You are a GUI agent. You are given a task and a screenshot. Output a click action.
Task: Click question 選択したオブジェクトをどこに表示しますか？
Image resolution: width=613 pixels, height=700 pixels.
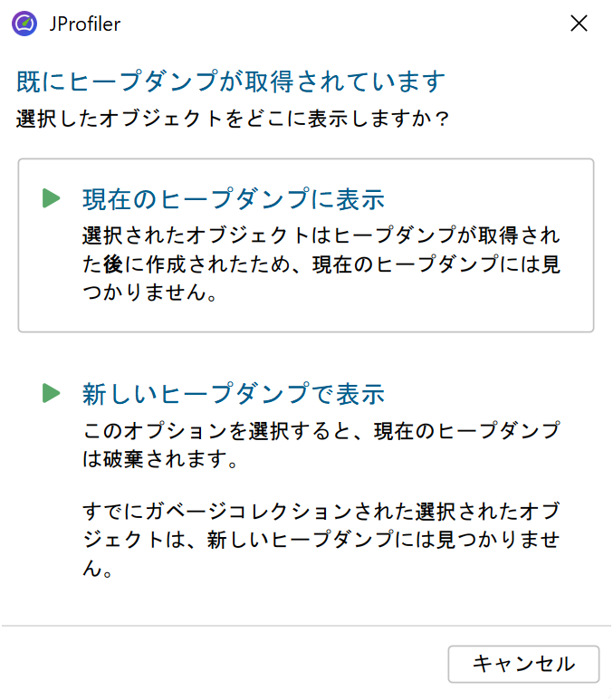(234, 119)
